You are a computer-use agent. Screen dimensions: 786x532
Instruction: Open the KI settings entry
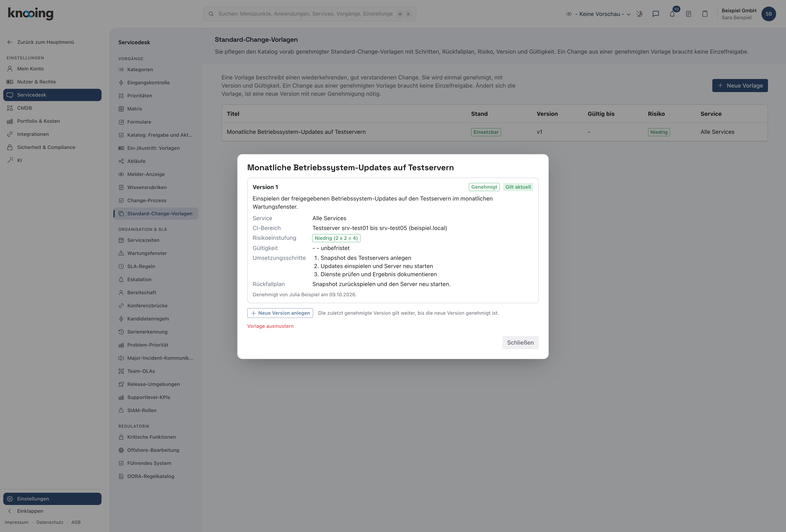pos(52,160)
